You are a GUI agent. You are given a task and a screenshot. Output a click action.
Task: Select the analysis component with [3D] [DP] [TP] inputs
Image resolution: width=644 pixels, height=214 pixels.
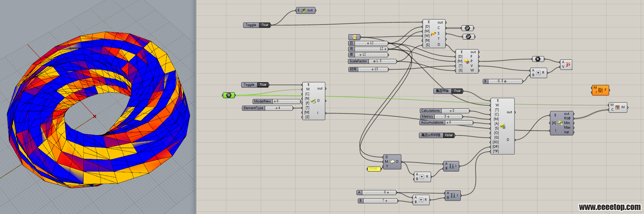point(503,126)
